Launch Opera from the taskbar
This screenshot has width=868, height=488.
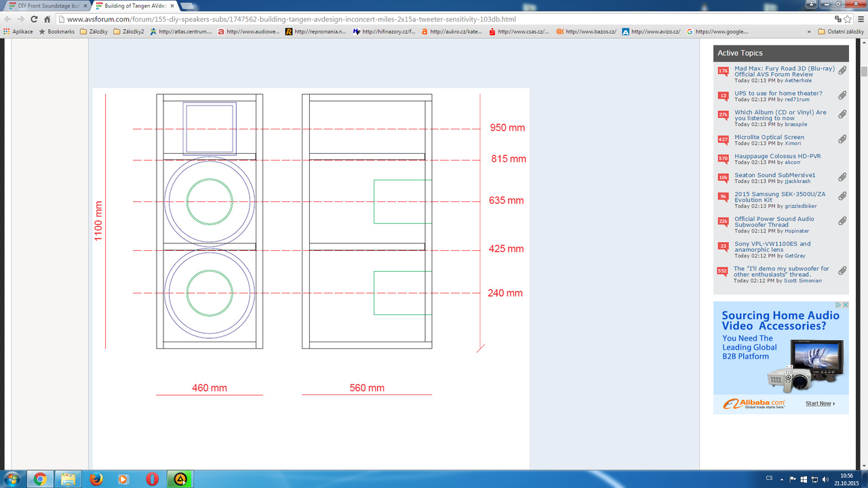(152, 479)
